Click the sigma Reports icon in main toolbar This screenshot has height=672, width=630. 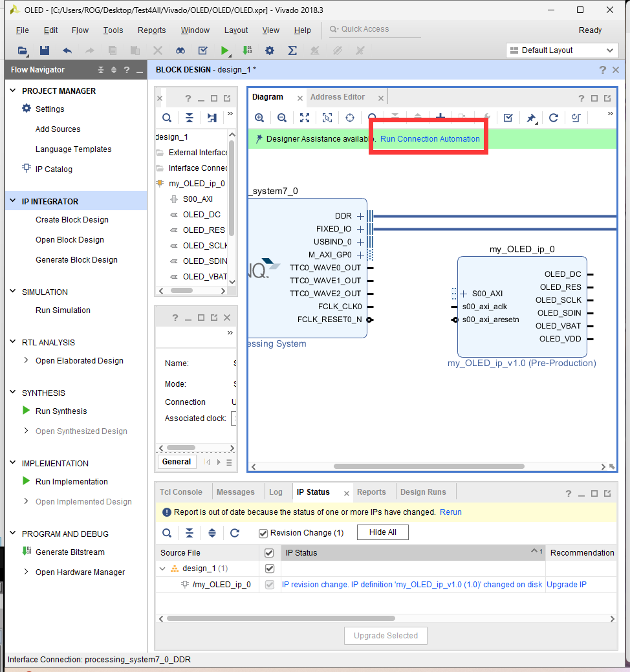pyautogui.click(x=292, y=50)
